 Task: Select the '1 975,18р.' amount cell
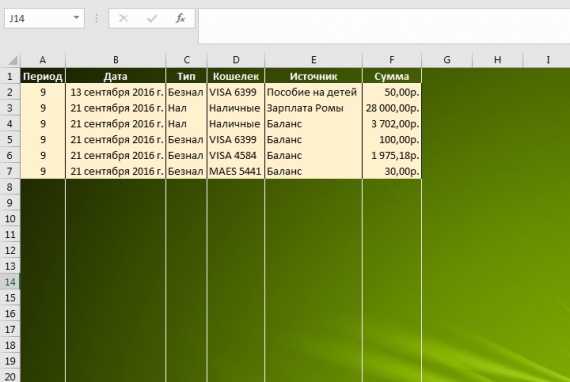(x=392, y=156)
